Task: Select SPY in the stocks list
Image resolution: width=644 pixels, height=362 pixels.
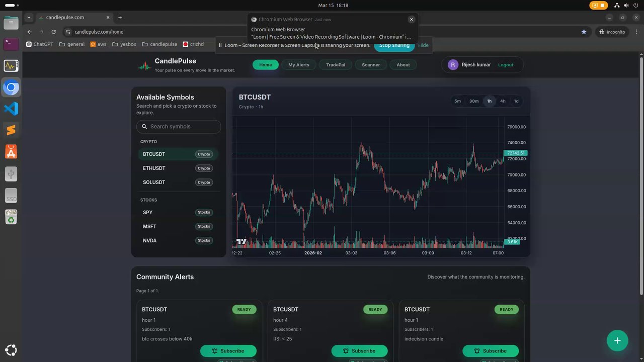Action: pyautogui.click(x=179, y=213)
